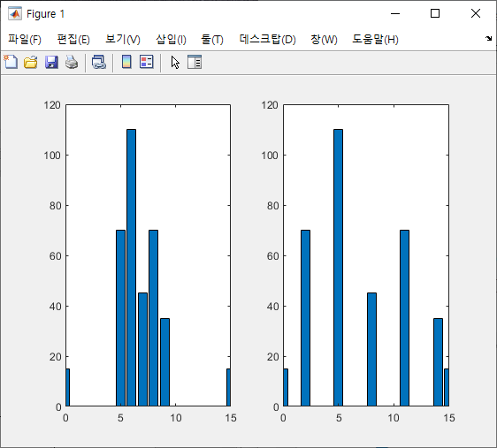
Task: Click y-axis label 60 on left plot
Action: point(55,256)
